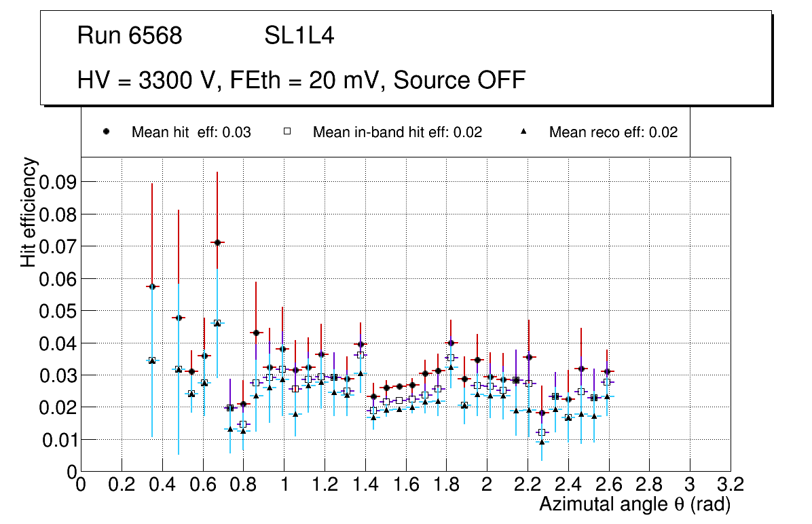Click the "Mean reco eff: 0.02" legend text
Viewport: 812px width, 524px height.
click(613, 132)
